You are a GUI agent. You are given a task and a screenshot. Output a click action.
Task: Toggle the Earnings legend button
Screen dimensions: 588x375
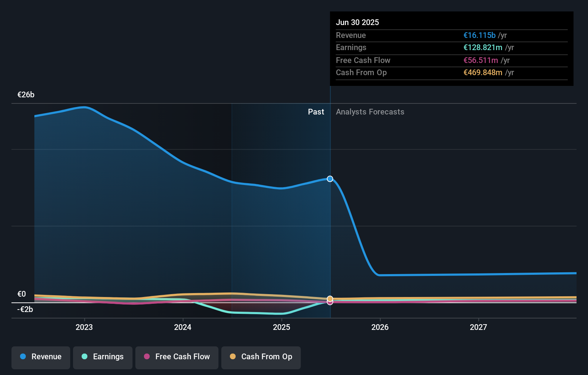tap(103, 357)
